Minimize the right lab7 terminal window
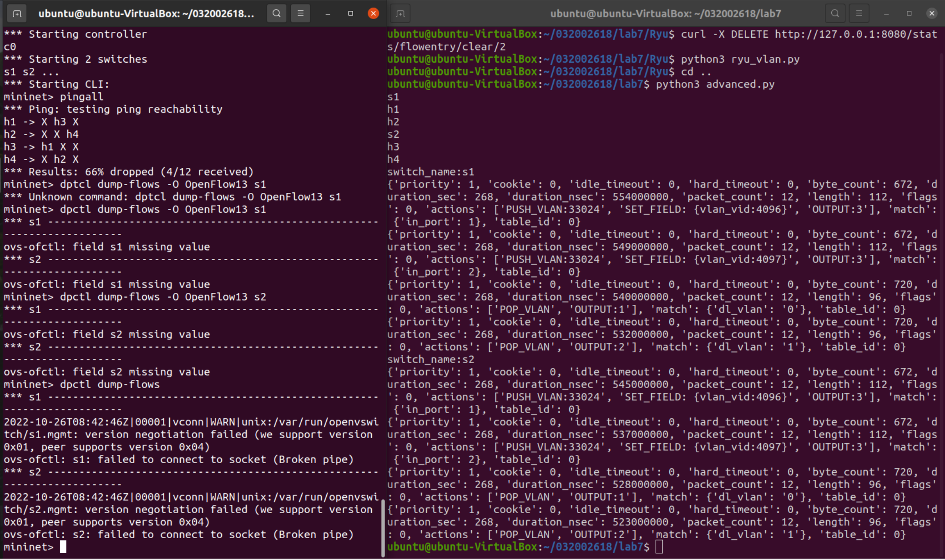 886,14
